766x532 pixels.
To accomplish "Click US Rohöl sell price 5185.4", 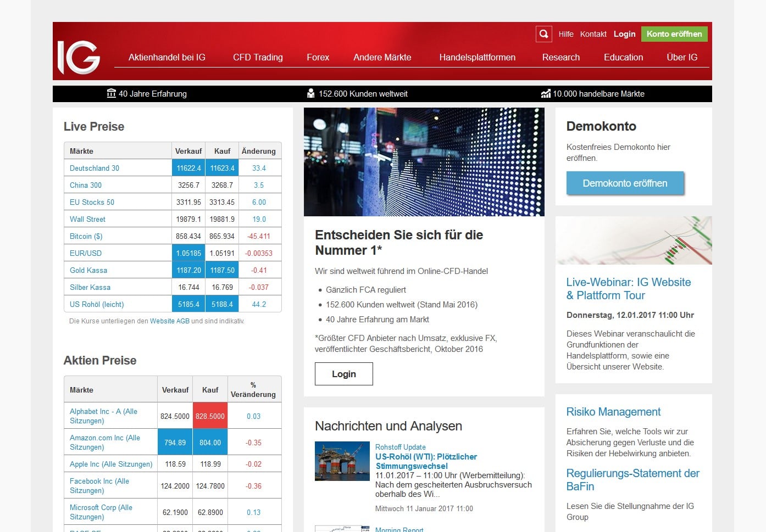I will [x=188, y=304].
